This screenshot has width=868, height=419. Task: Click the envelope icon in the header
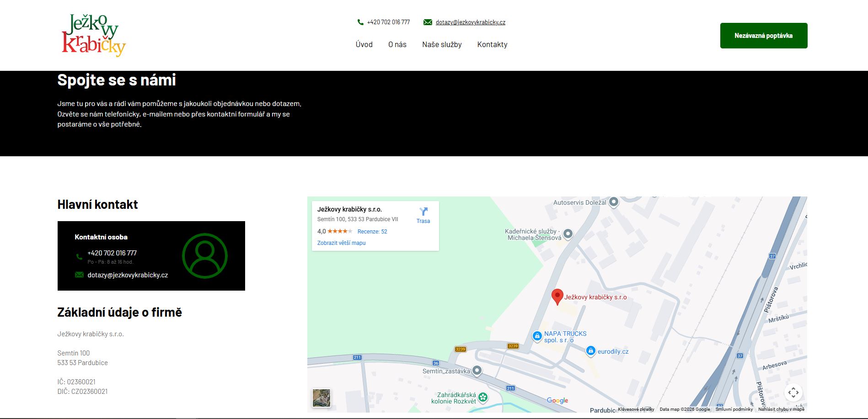click(428, 22)
